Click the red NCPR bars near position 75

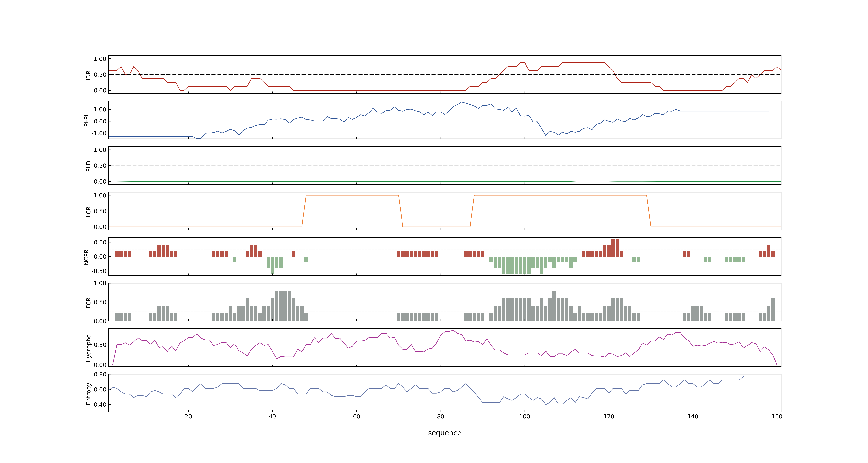coord(417,254)
